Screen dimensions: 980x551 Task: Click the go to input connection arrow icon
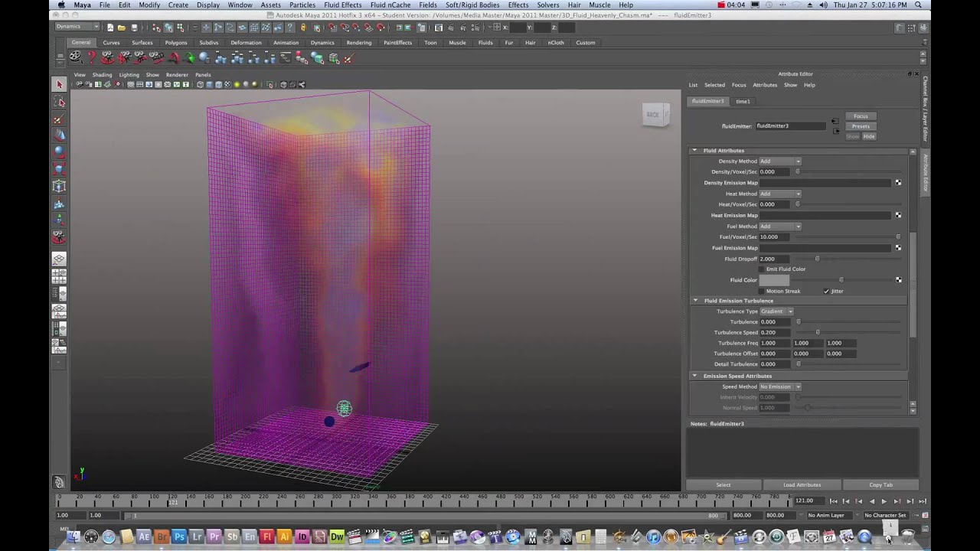(x=835, y=122)
